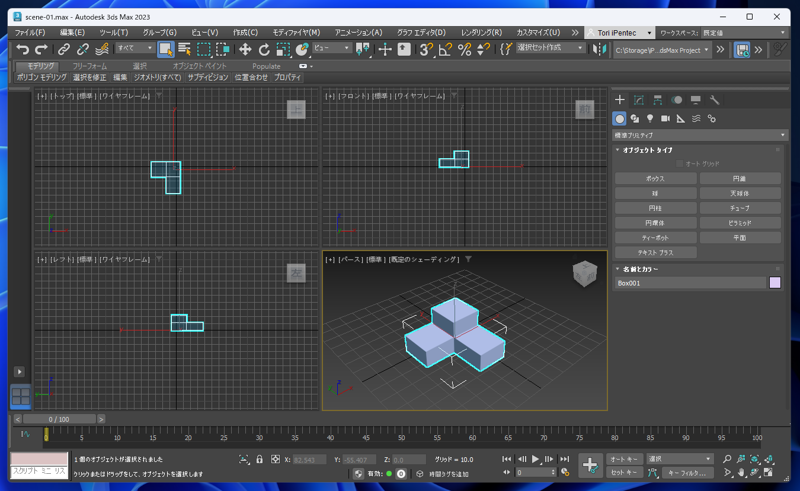
Task: Click the ティーポット object type button
Action: [x=656, y=238]
